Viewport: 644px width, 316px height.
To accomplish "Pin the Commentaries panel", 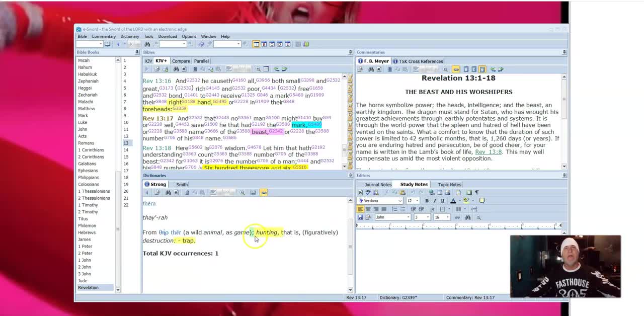I will (x=564, y=52).
